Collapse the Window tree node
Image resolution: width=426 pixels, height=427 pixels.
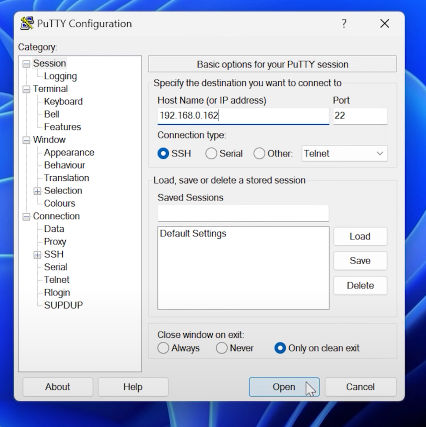coord(26,140)
